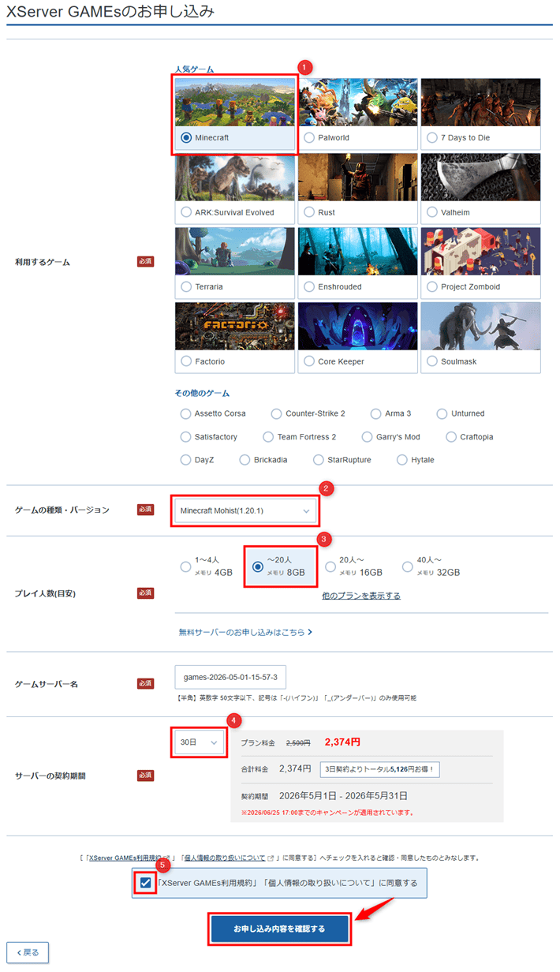Select the Factorio radio button
Image resolution: width=560 pixels, height=972 pixels.
186,361
